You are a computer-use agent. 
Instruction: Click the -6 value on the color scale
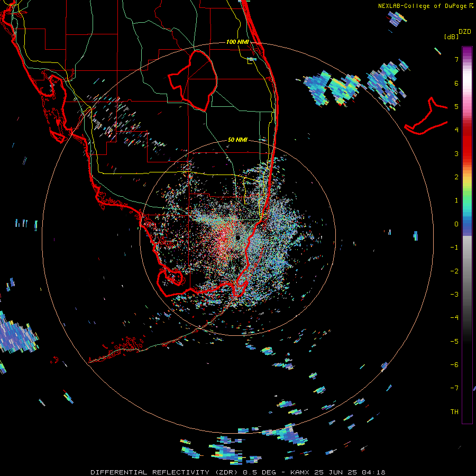454,365
